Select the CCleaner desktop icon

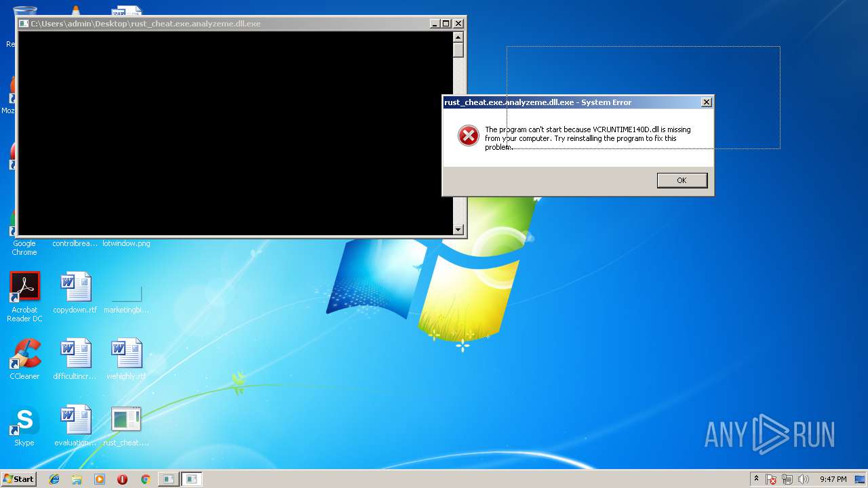coord(24,359)
